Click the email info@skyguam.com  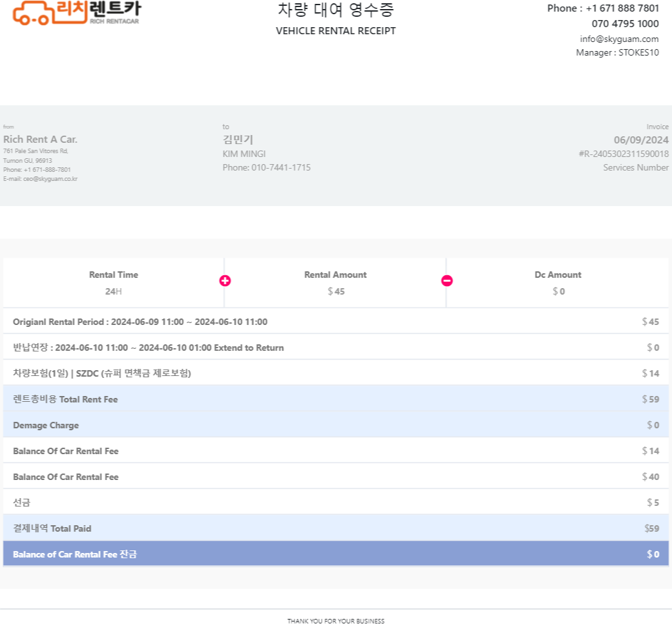click(x=619, y=39)
